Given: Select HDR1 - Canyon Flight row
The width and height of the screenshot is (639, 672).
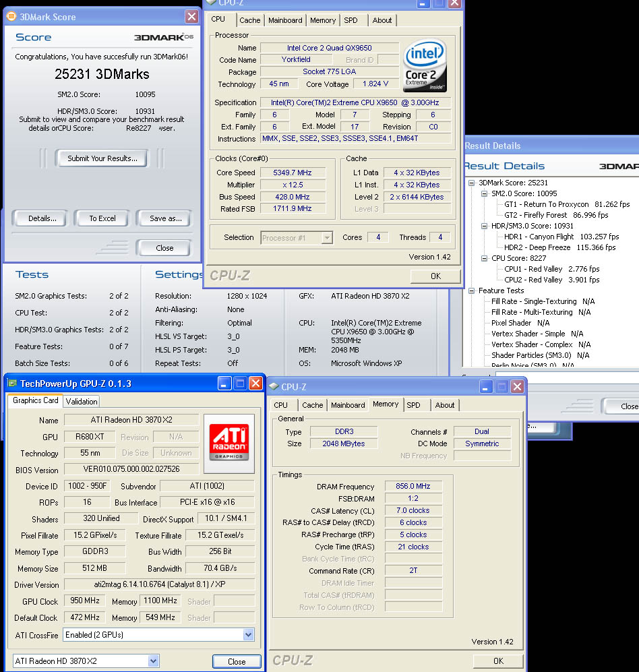Looking at the screenshot, I should (561, 237).
